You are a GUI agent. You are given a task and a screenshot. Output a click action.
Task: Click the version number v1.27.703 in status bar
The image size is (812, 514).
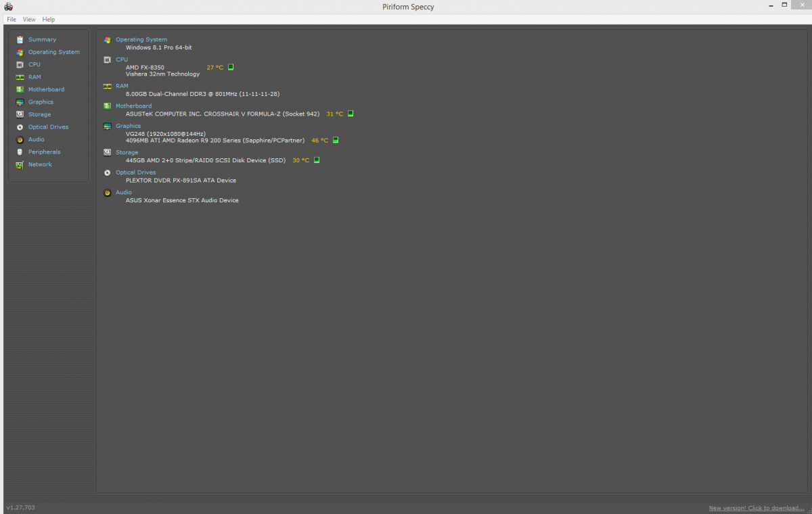[20, 507]
